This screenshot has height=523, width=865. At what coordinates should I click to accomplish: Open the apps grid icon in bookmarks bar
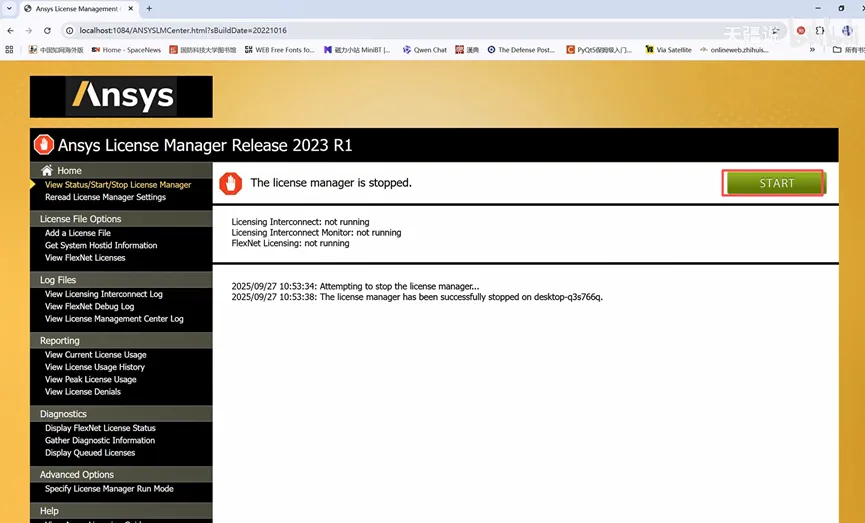[x=9, y=50]
